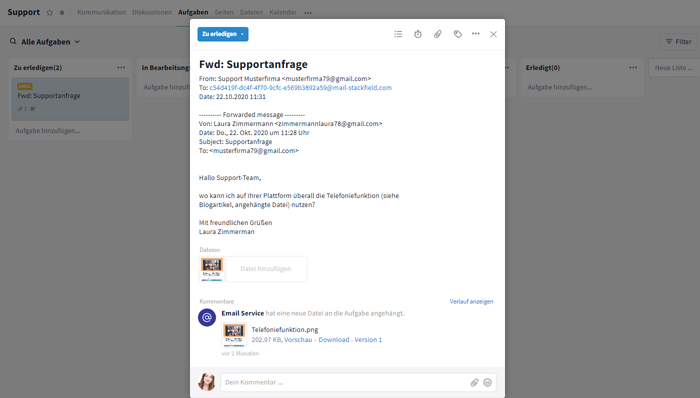
Task: Click the user avatar beside comment field
Action: tap(207, 382)
